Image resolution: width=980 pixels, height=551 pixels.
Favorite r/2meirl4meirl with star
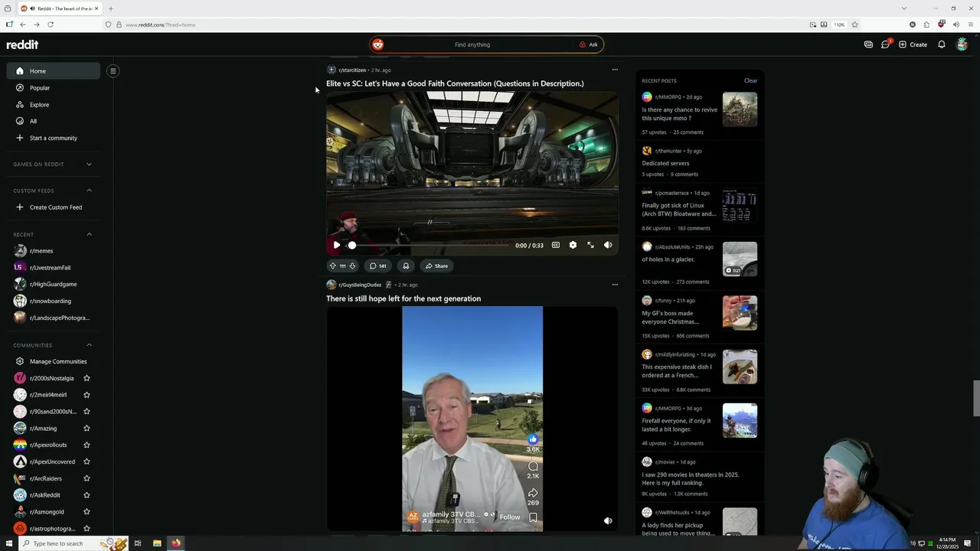point(87,395)
